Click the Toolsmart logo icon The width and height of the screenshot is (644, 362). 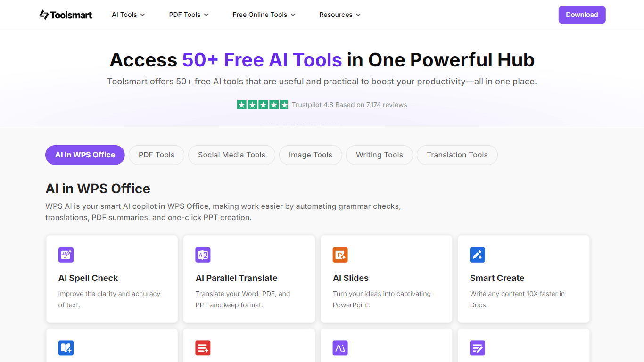[44, 15]
